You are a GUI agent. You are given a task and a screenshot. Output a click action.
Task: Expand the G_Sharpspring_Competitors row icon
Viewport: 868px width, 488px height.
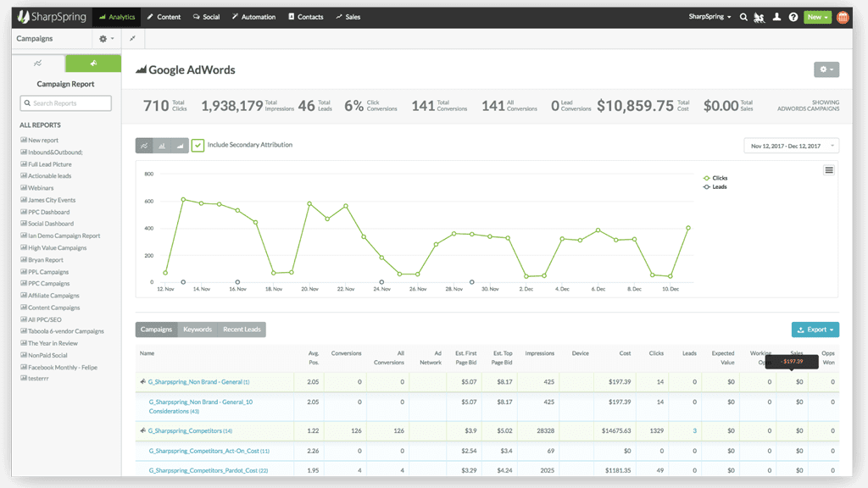142,430
